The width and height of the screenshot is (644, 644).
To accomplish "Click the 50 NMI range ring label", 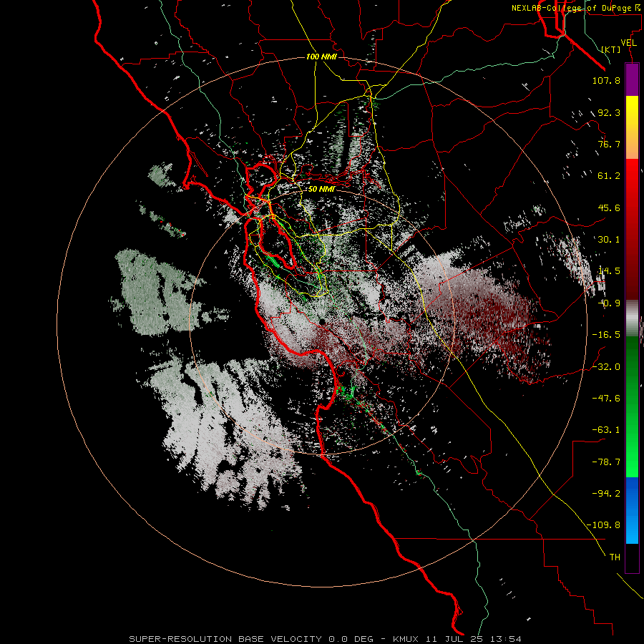I will 321,189.
